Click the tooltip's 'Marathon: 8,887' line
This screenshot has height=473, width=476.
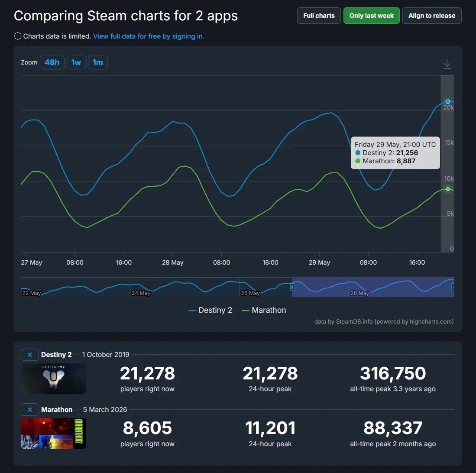pyautogui.click(x=385, y=161)
